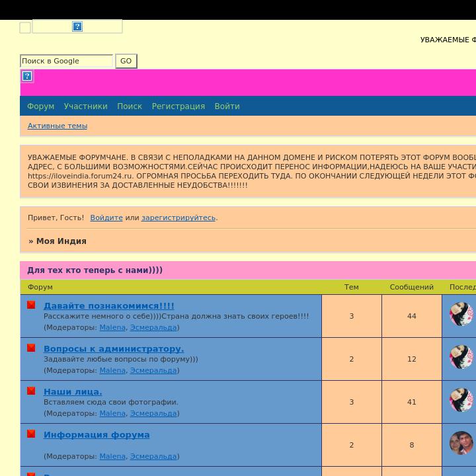This screenshot has height=476, width=476.
Task: Click description Задавайте любые вопросы по форуму)))
Action: coord(121,360)
